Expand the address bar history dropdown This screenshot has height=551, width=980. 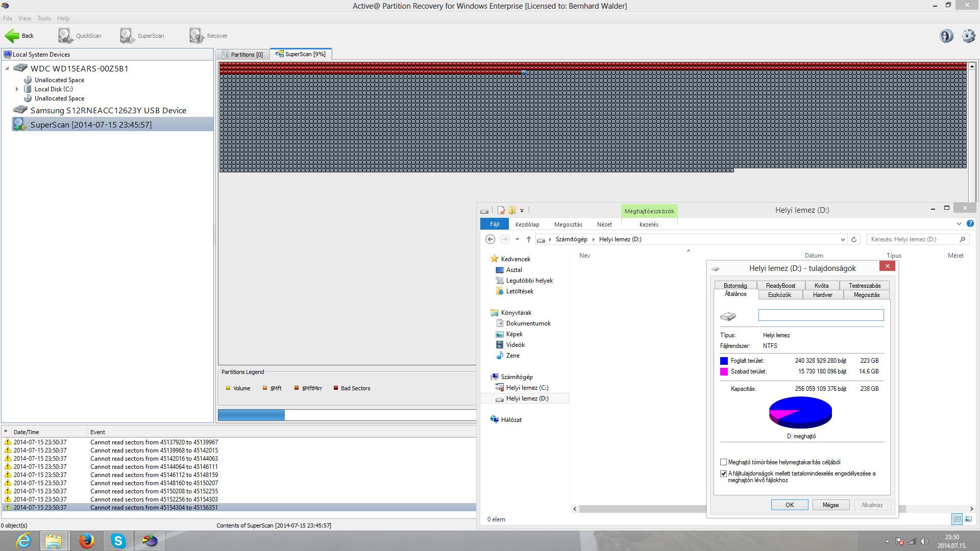coord(842,239)
